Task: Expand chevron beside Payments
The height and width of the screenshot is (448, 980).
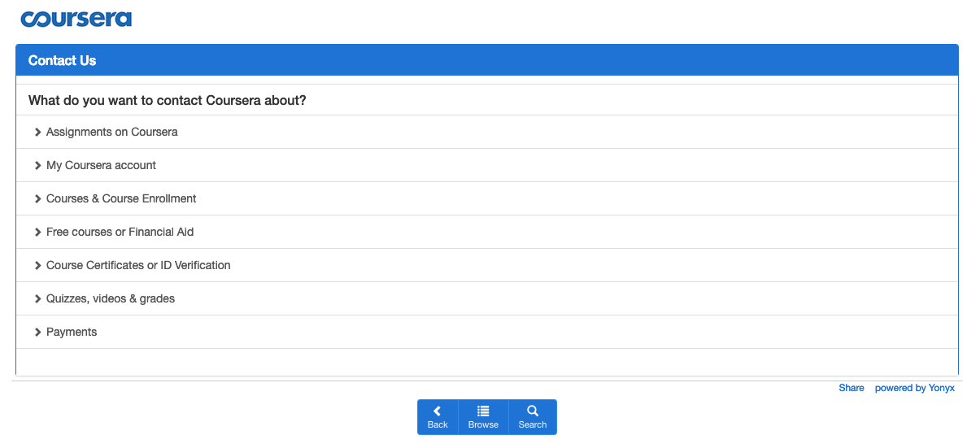Action: tap(38, 332)
